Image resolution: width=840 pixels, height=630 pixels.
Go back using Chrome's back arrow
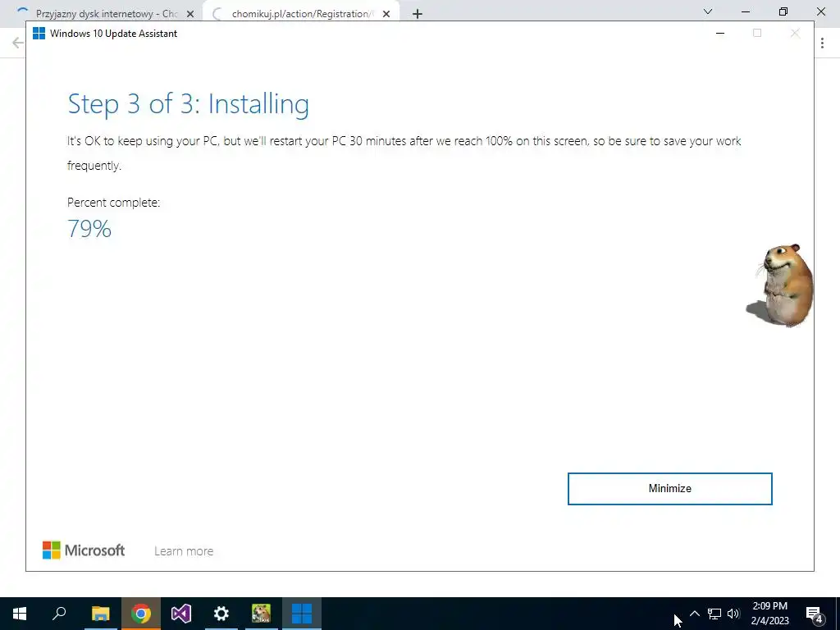click(18, 43)
